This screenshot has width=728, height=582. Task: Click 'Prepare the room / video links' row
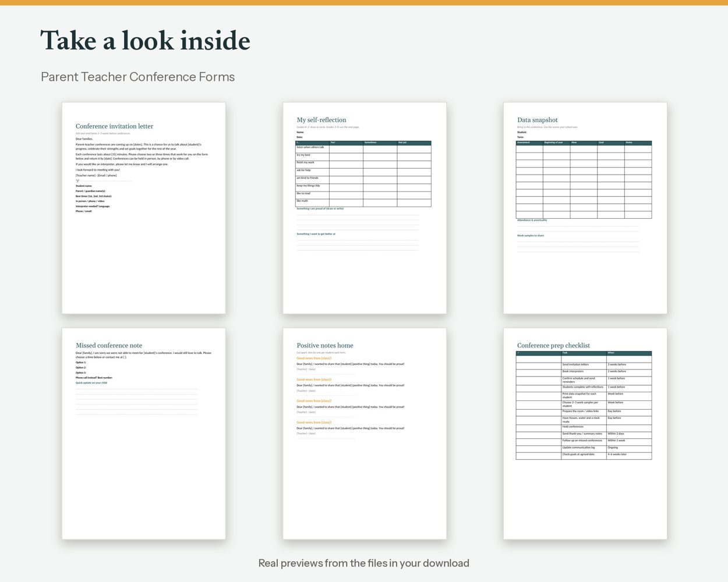(584, 412)
